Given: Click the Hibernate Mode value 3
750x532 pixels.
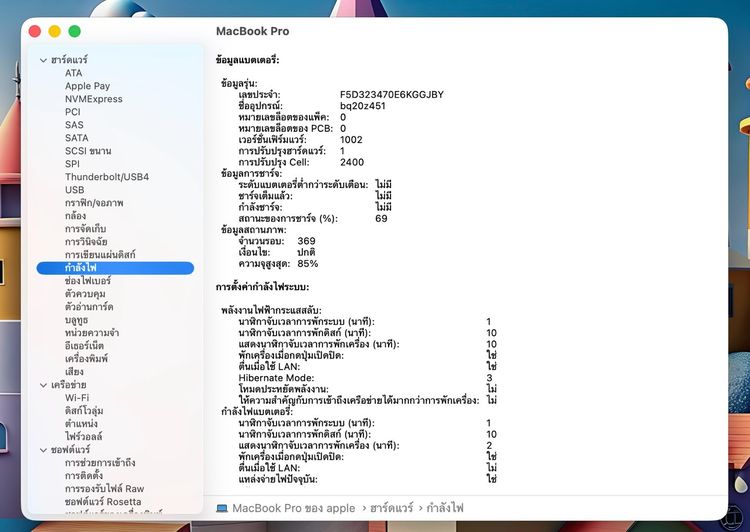Looking at the screenshot, I should (x=489, y=378).
